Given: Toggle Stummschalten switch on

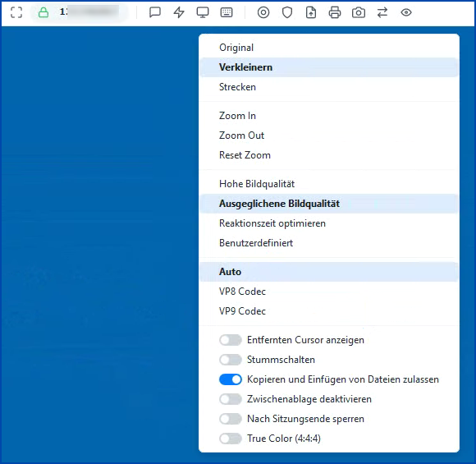Looking at the screenshot, I should click(x=231, y=360).
